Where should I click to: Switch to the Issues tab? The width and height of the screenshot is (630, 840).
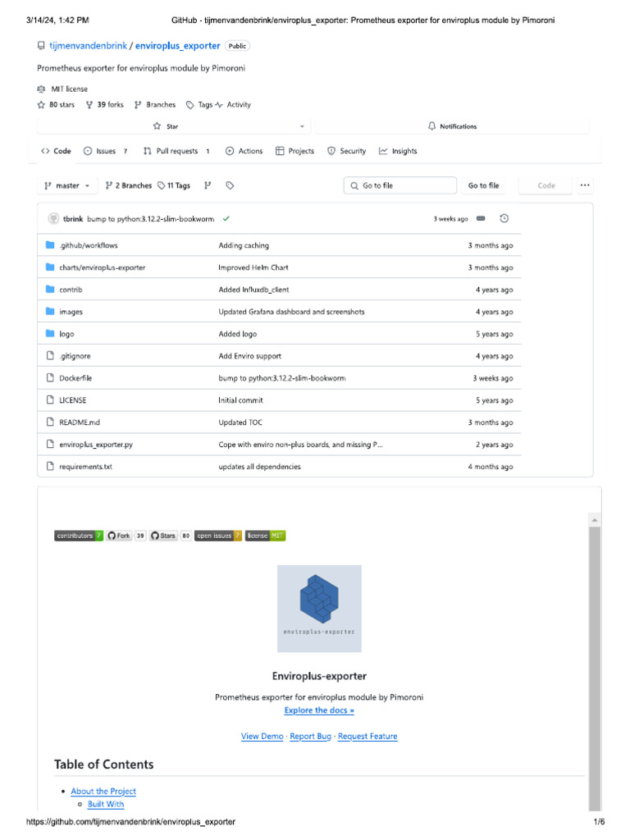[x=106, y=151]
